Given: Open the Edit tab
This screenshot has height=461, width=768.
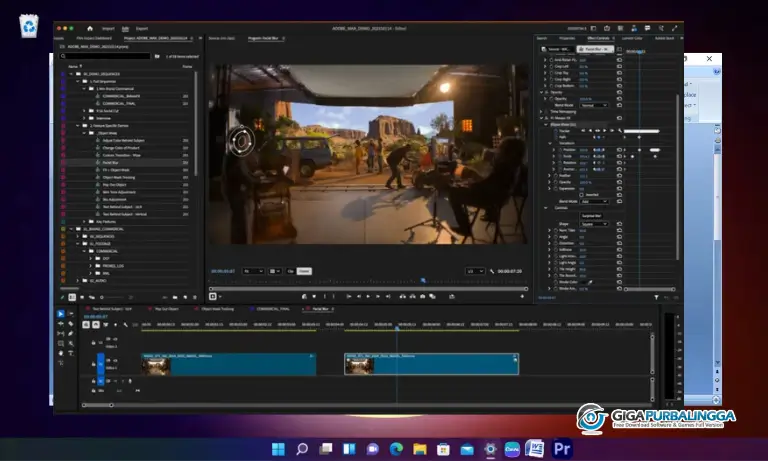Looking at the screenshot, I should (125, 28).
